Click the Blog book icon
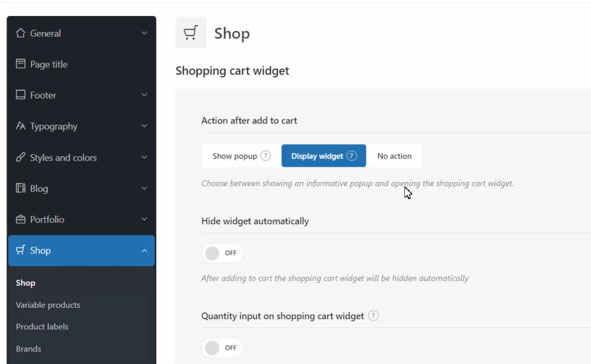Screen dimensions: 591x364 pyautogui.click(x=21, y=188)
